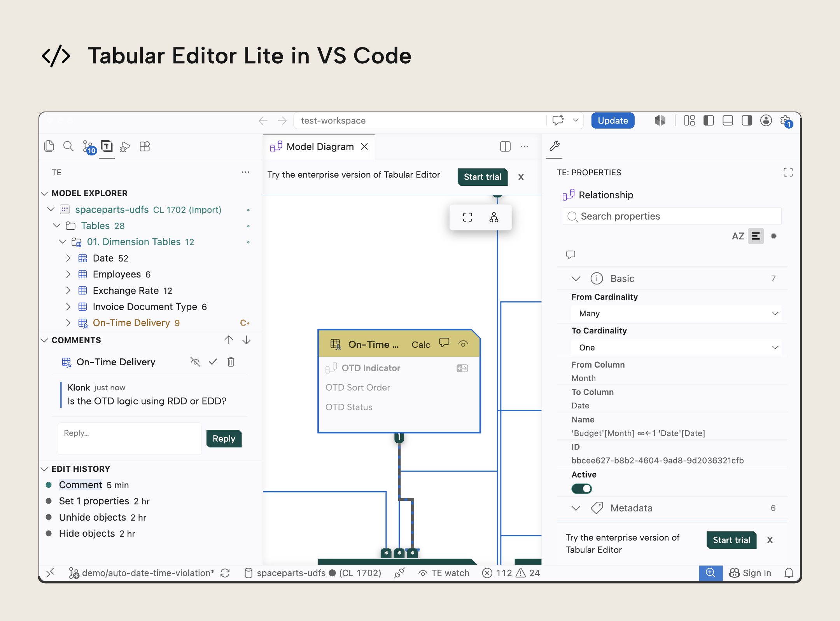Click the Reply button
840x621 pixels.
pyautogui.click(x=224, y=439)
